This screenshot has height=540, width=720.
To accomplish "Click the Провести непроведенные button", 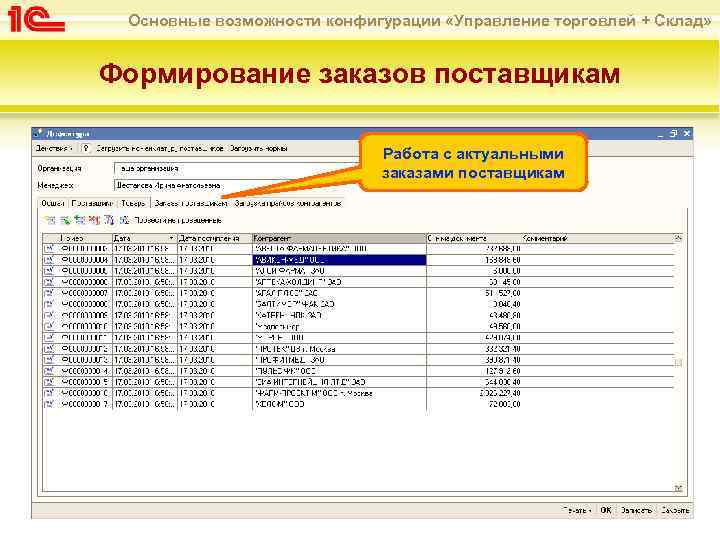I will tap(178, 220).
